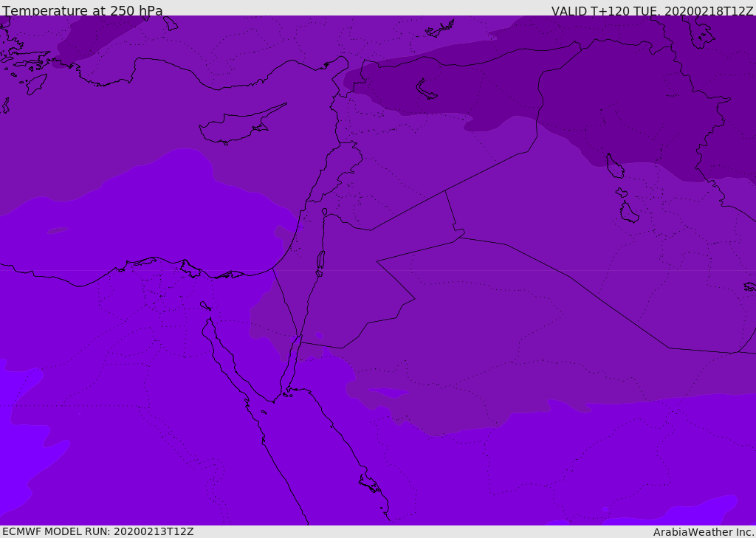The height and width of the screenshot is (538, 756).
Task: Click the Nile Delta coastline
Action: (x=183, y=266)
